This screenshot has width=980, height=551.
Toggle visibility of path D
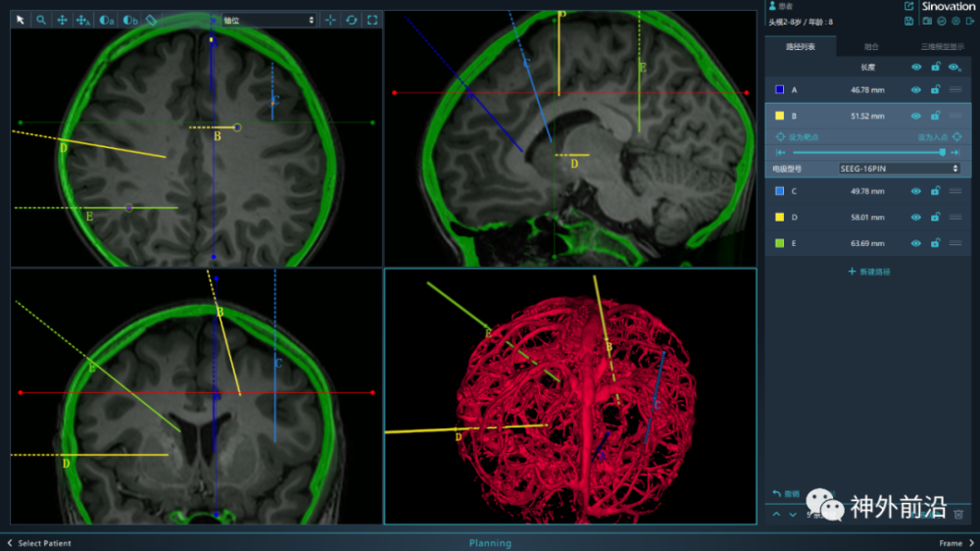tap(916, 218)
